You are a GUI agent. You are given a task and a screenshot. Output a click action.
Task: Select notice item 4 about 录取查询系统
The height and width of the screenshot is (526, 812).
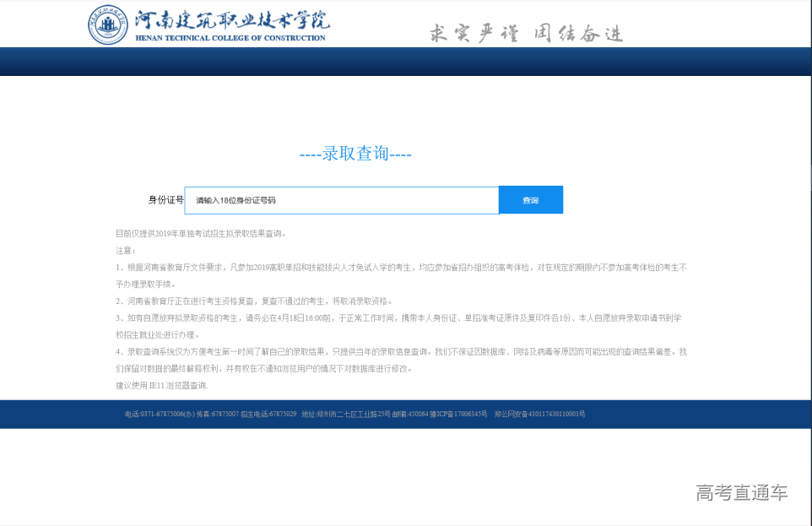point(401,352)
